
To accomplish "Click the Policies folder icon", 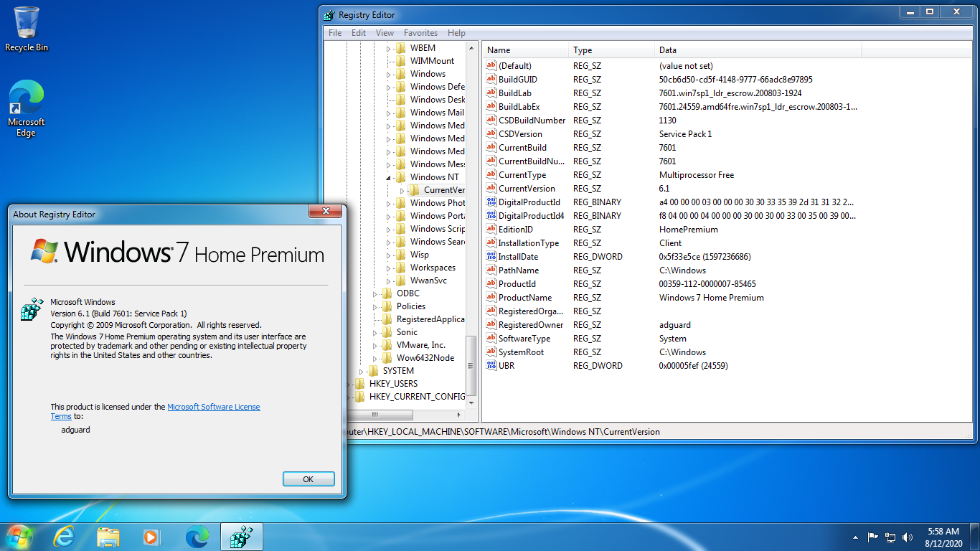I will pos(388,306).
